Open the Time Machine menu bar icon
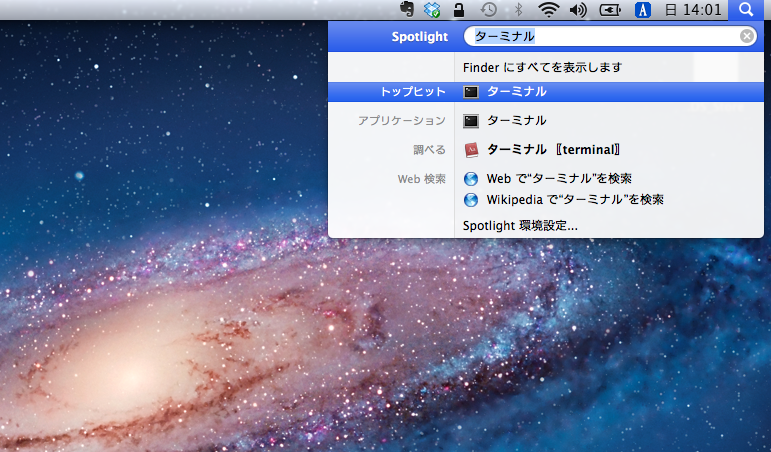Screen dimensions: 771x452 click(x=488, y=10)
